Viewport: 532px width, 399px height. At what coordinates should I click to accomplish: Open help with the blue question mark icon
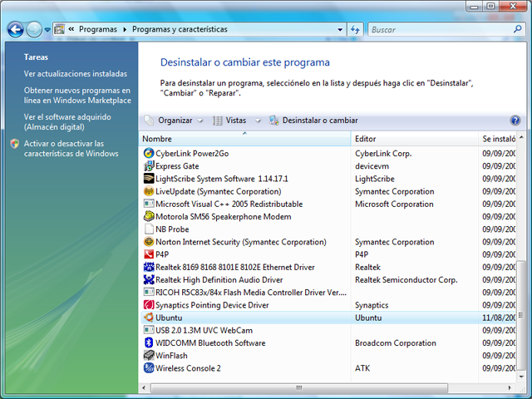[515, 121]
